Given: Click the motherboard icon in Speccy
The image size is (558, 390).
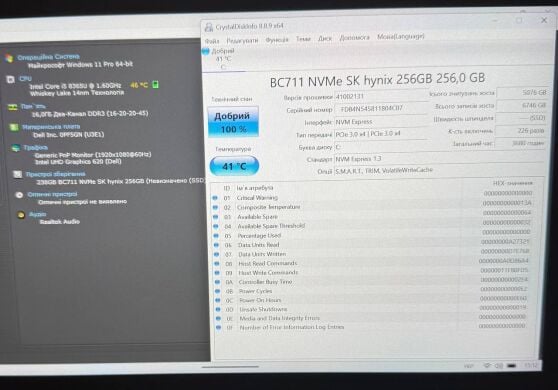Looking at the screenshot, I should point(14,127).
